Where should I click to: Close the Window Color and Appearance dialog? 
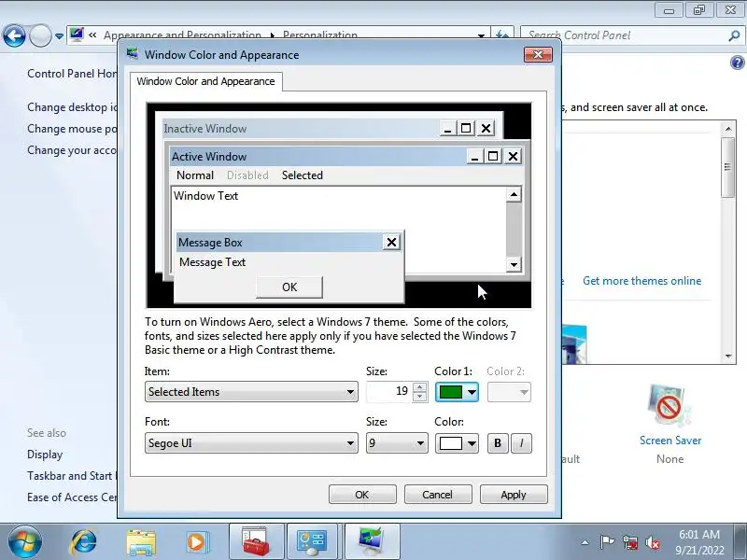[539, 55]
